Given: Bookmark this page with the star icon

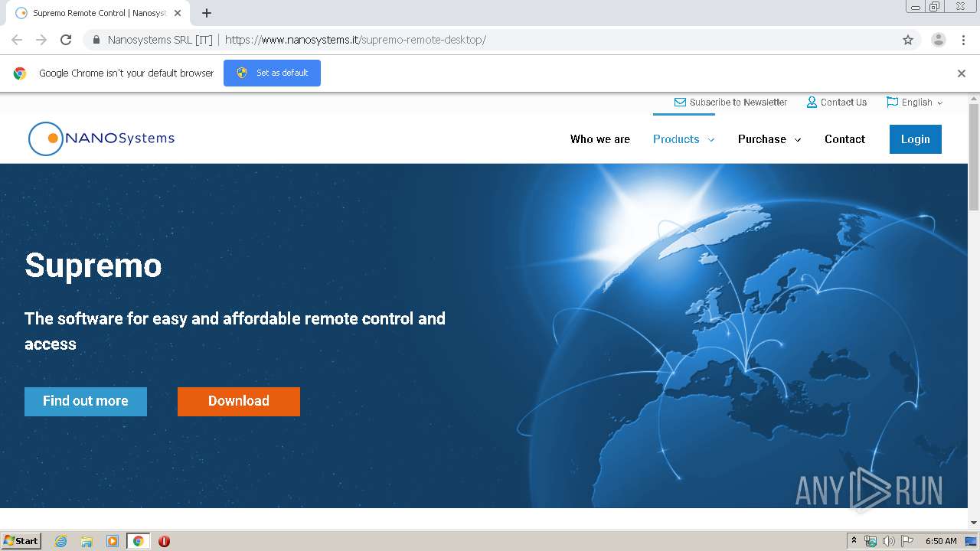Looking at the screenshot, I should point(908,40).
